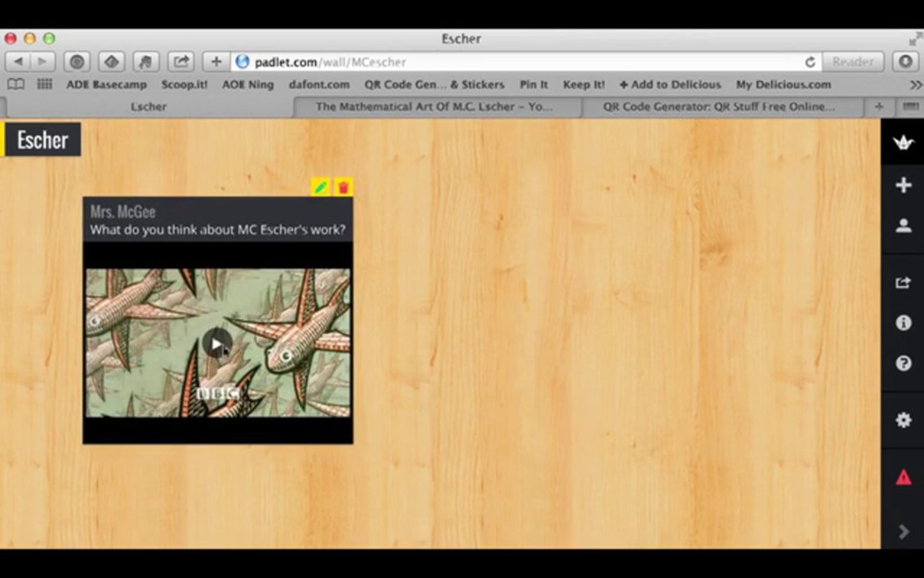Reload page with refresh icon
The width and height of the screenshot is (924, 578).
pos(810,62)
